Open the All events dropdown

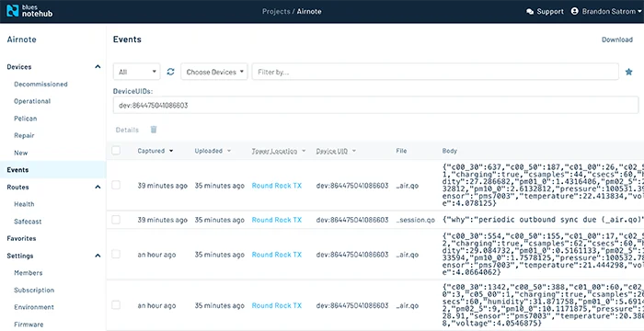coord(137,72)
